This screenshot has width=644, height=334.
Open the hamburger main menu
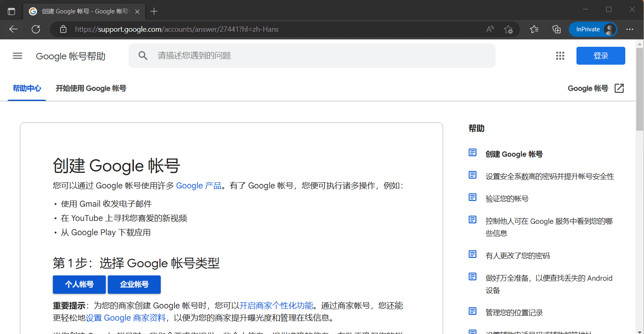[x=17, y=56]
